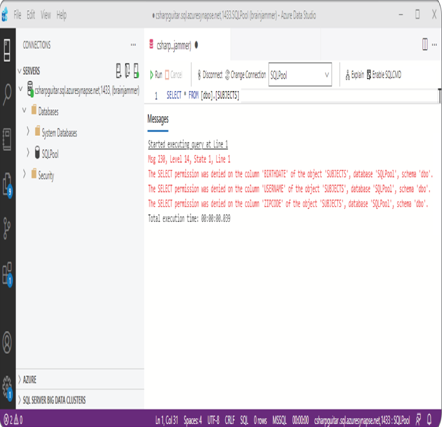
Task: Open the Extensions icon in sidebar
Action: pos(7,274)
